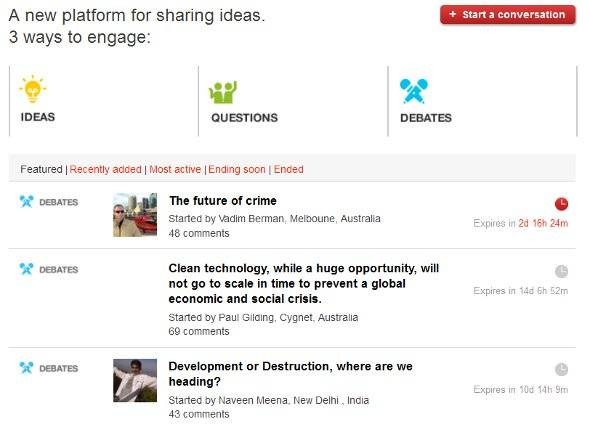Click the yellow lightbulb Ideas icon

tap(33, 89)
